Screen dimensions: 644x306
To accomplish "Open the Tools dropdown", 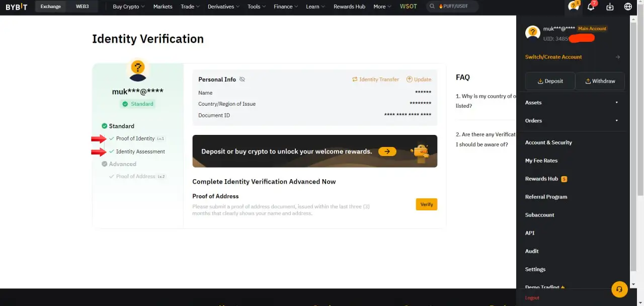I will click(257, 7).
